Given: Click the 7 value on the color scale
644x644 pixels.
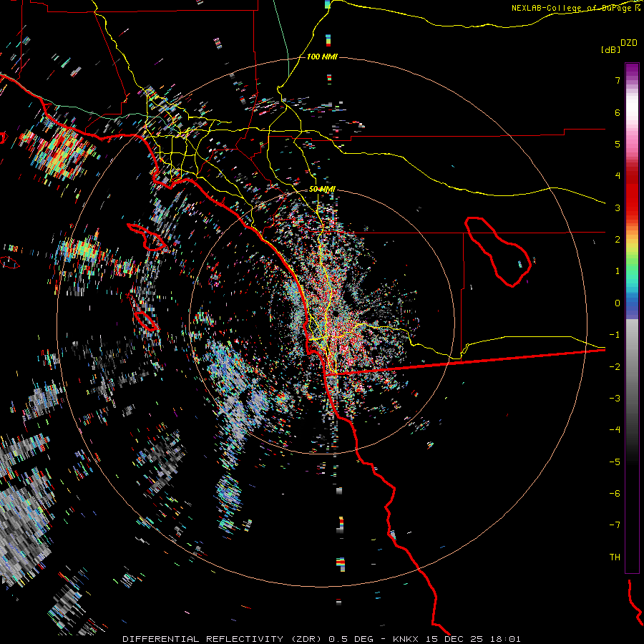Looking at the screenshot, I should (x=618, y=80).
